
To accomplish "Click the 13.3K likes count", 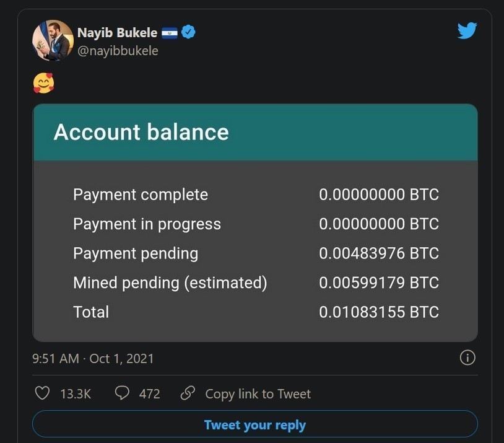I will point(76,394).
